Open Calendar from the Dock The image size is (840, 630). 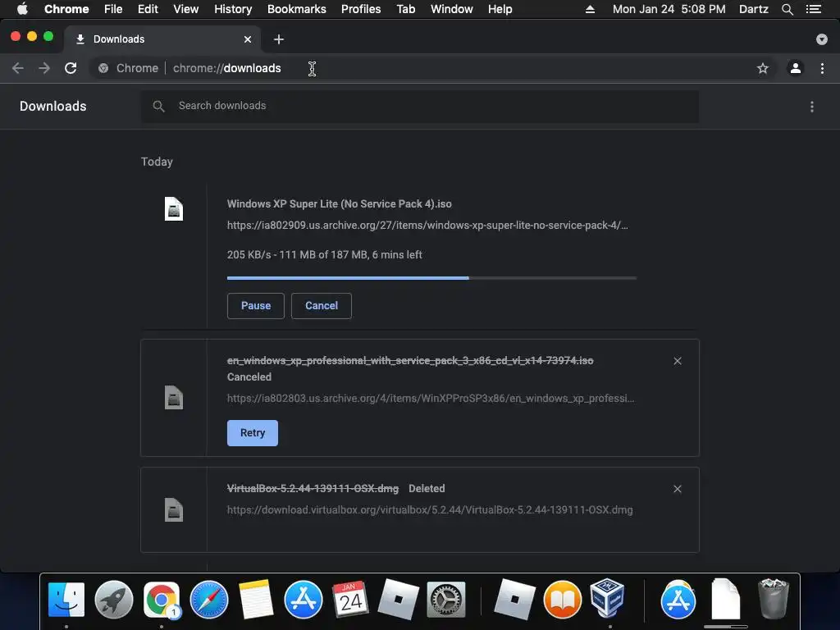pyautogui.click(x=350, y=600)
